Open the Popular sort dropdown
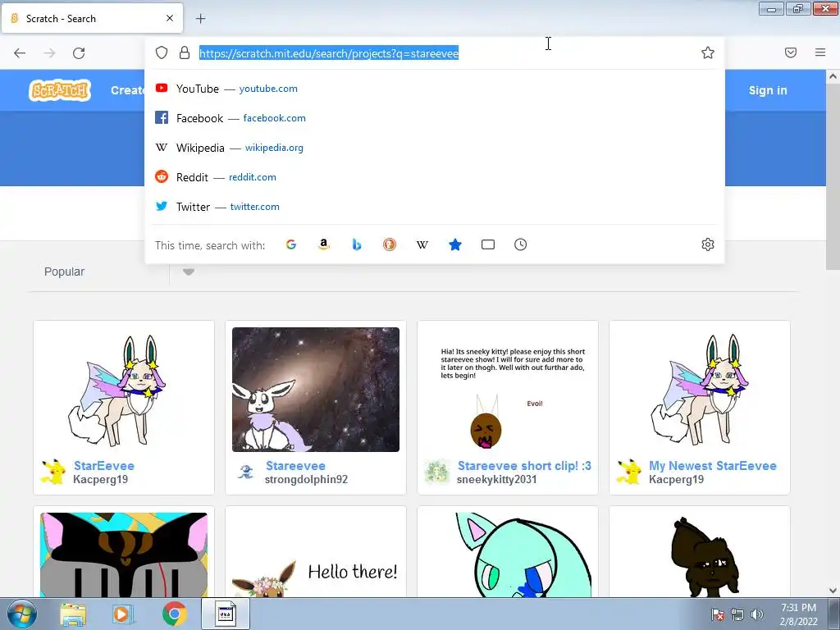The width and height of the screenshot is (840, 630). click(118, 272)
